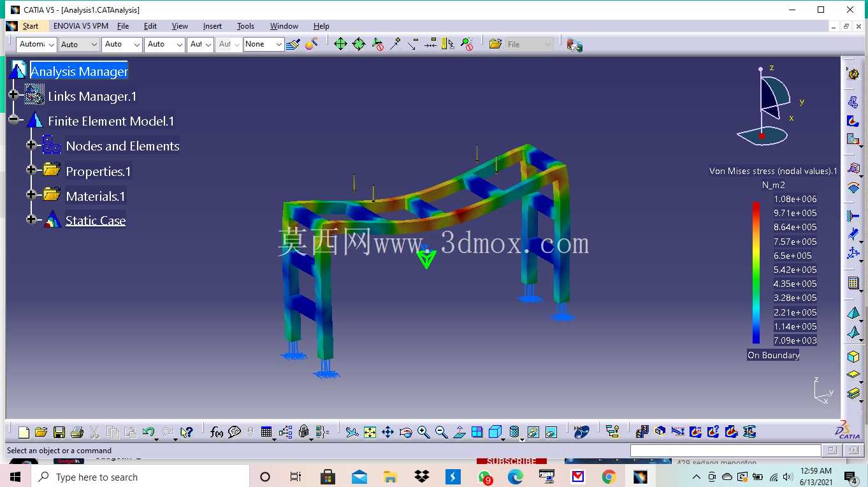Open Google Chrome from taskbar
868x487 pixels.
click(x=609, y=477)
